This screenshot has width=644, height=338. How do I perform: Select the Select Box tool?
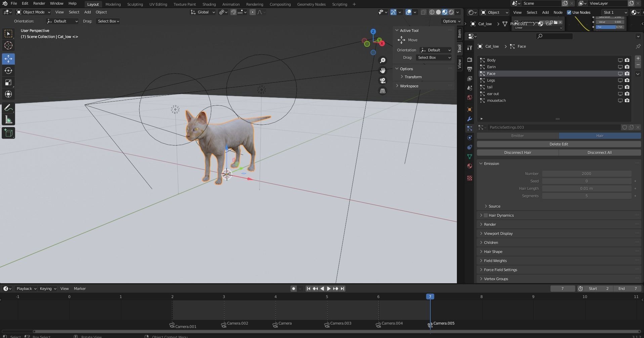coord(8,34)
